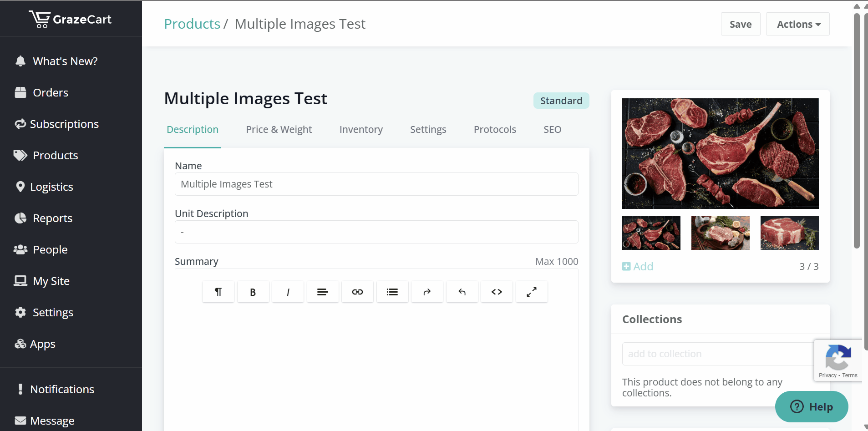
Task: Select the third meat thumbnail image
Action: pos(789,233)
